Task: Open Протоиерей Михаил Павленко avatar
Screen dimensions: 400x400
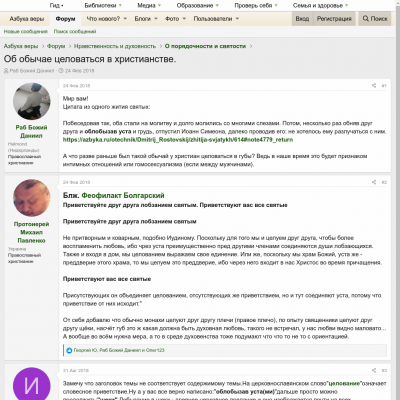Action: click(32, 198)
